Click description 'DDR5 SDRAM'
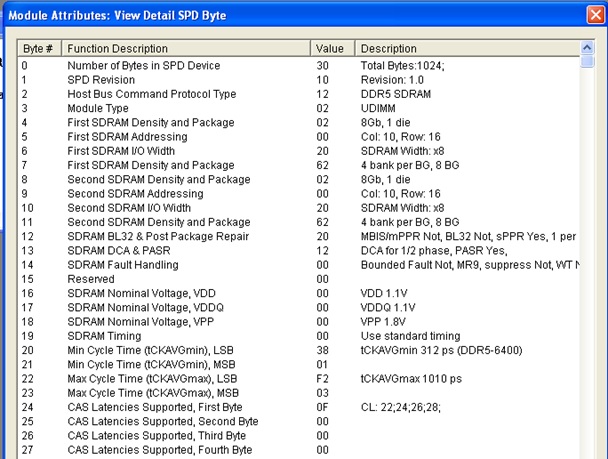608x459 pixels. tap(396, 94)
